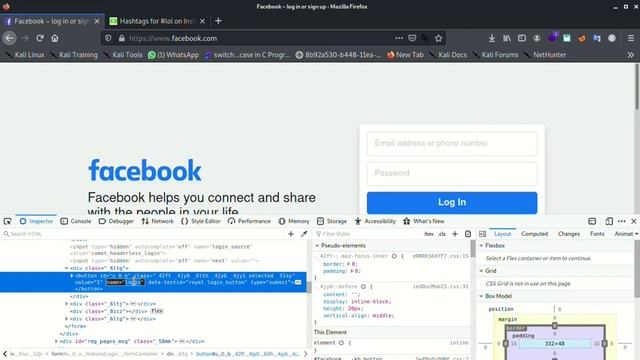This screenshot has height=360, width=640.
Task: Expand the selected button node
Action: click(71, 276)
